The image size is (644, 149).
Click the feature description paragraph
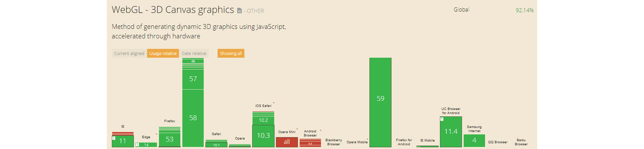(x=199, y=31)
